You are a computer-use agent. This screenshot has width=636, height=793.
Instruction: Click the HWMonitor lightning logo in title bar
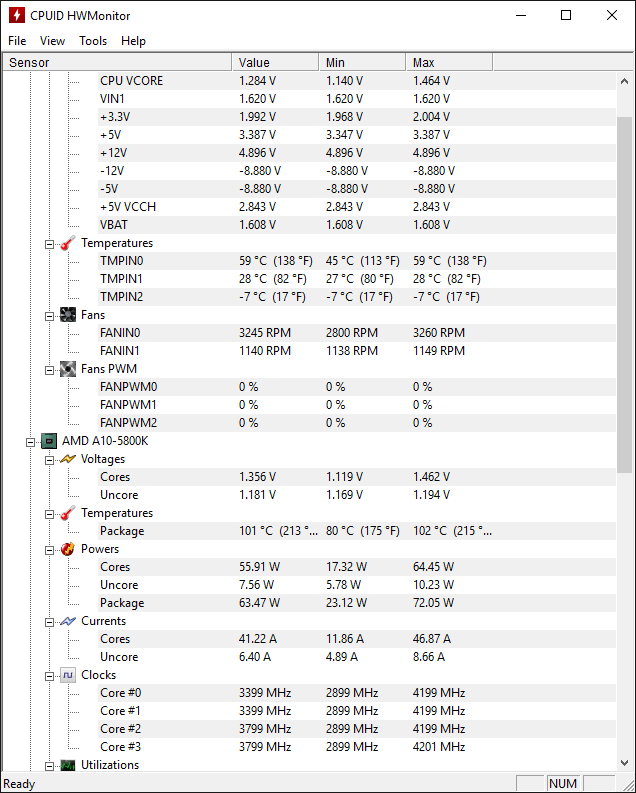(17, 15)
